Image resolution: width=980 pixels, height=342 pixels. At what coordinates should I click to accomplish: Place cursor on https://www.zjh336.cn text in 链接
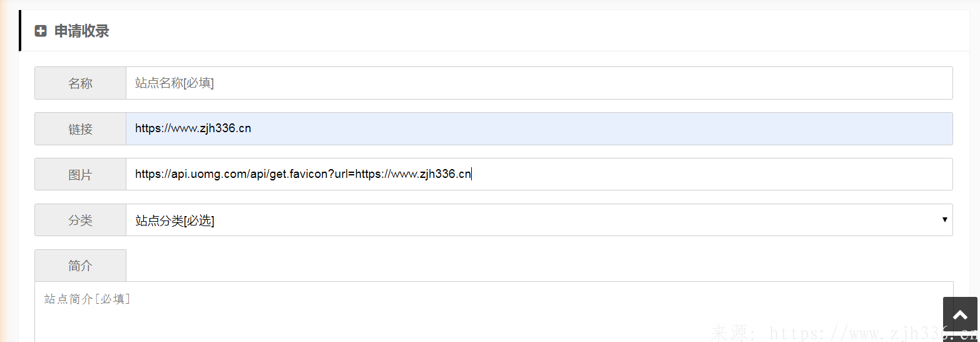pyautogui.click(x=193, y=128)
